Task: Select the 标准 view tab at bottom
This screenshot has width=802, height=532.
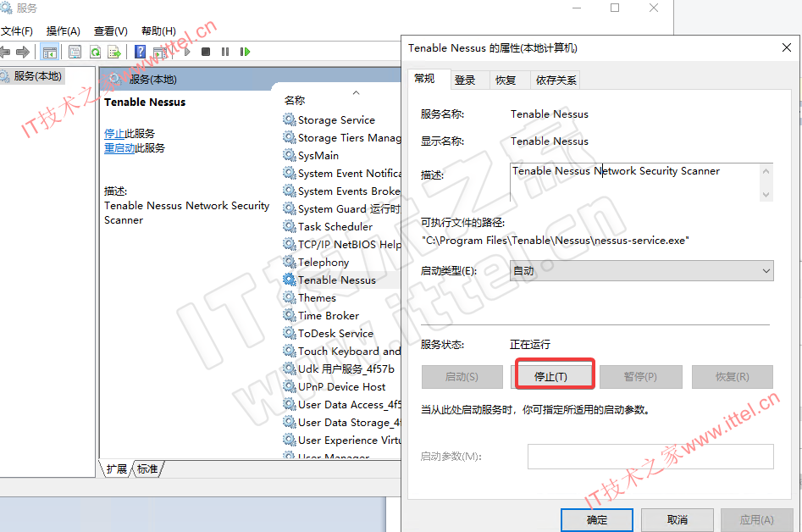Action: (x=148, y=468)
